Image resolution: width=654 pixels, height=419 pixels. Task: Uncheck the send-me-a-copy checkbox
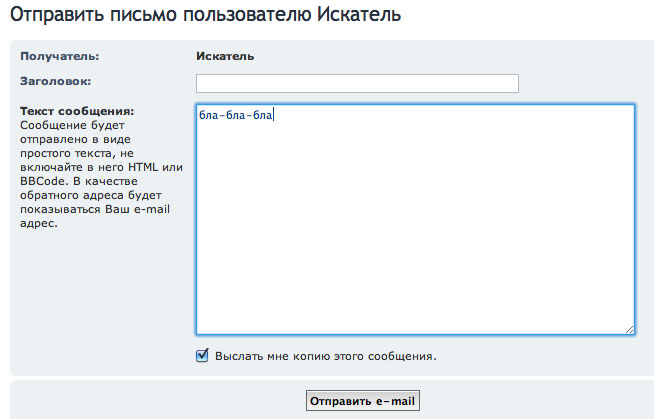(203, 355)
